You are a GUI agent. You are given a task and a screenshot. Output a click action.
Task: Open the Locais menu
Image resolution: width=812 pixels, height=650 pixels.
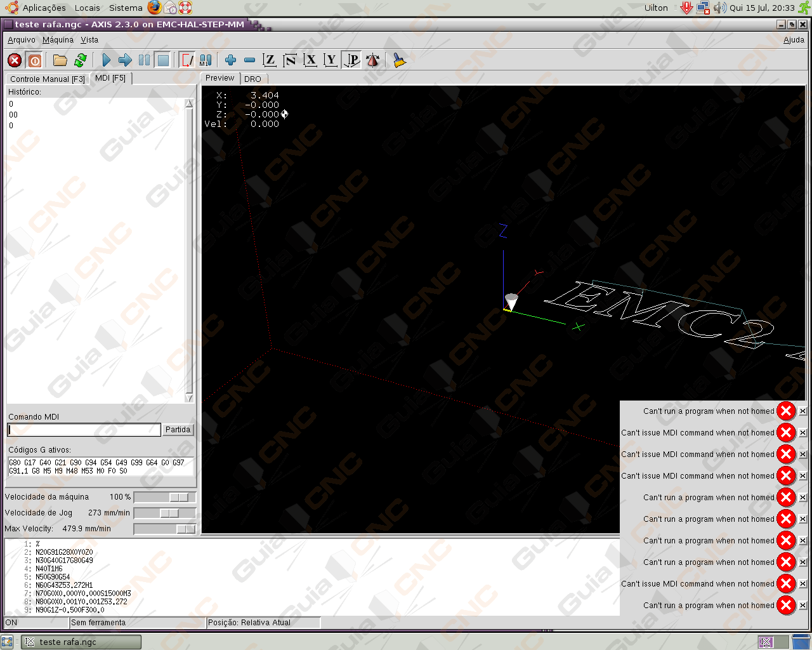[87, 8]
